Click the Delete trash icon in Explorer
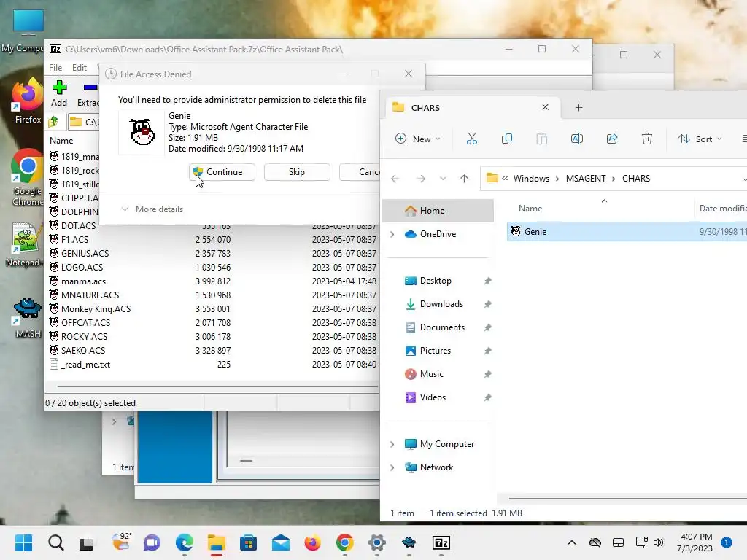 coord(646,139)
